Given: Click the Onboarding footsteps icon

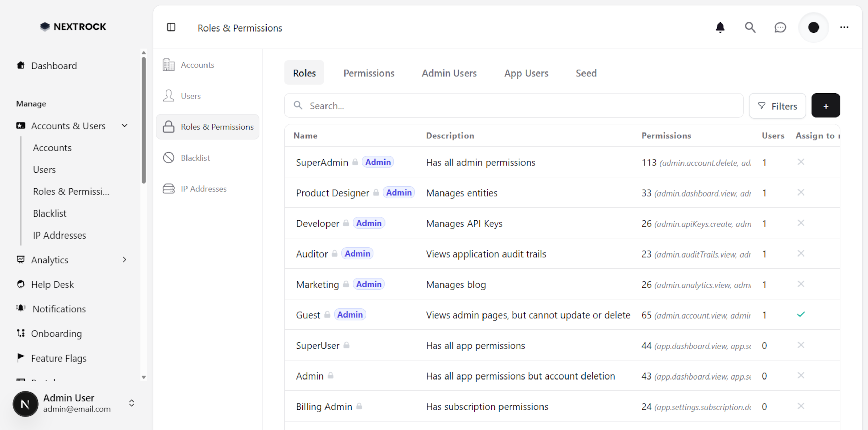Looking at the screenshot, I should pyautogui.click(x=20, y=333).
